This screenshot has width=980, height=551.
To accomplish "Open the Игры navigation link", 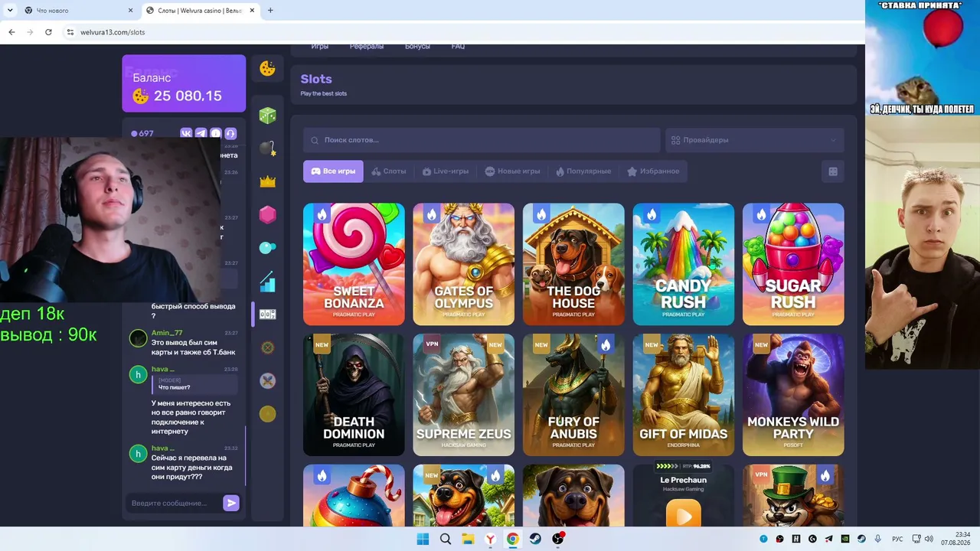I will [320, 47].
